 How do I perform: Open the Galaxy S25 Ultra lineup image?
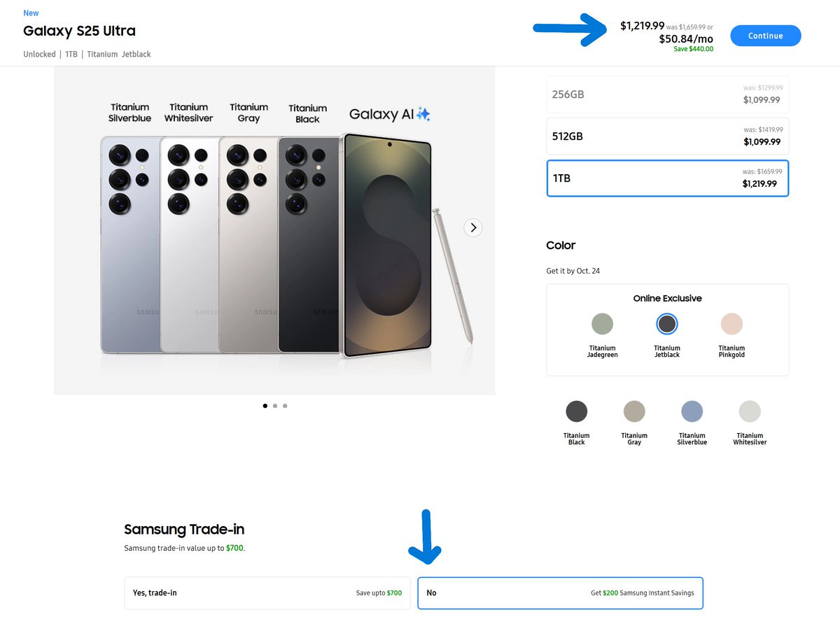[x=274, y=230]
